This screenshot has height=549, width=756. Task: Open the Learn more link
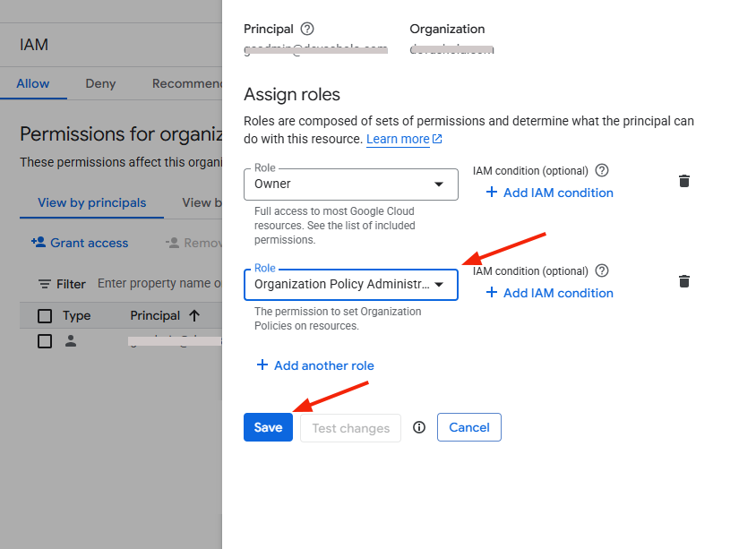(x=399, y=139)
